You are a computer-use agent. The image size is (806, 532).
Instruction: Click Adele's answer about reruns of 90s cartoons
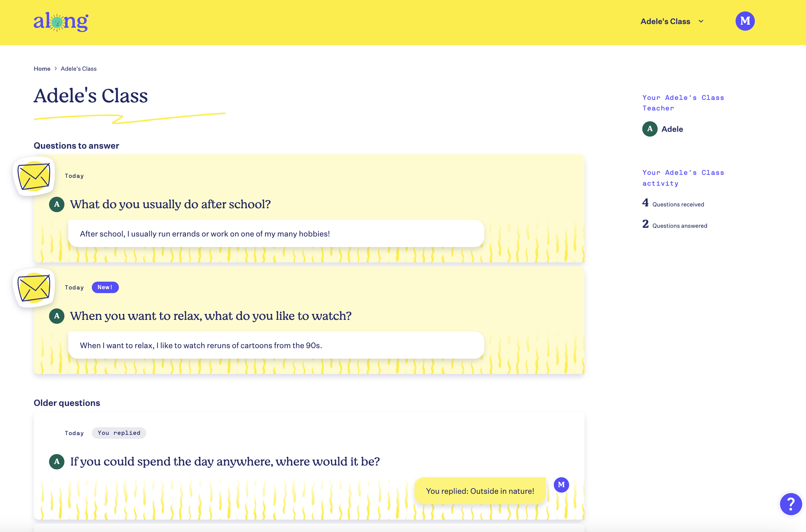click(x=276, y=345)
